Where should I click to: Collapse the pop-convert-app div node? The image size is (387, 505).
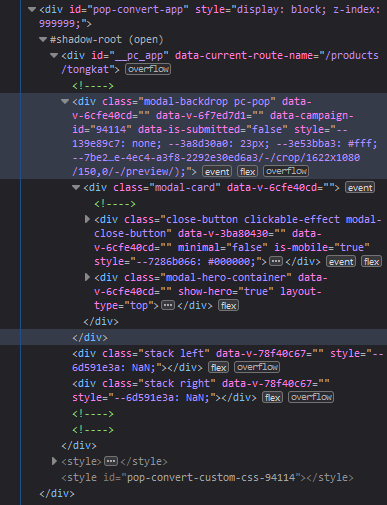click(32, 9)
